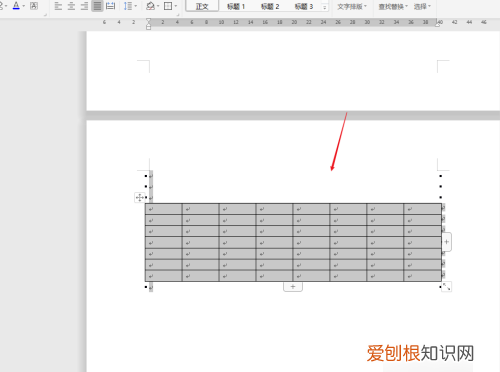Click the align right icon

[x=84, y=6]
